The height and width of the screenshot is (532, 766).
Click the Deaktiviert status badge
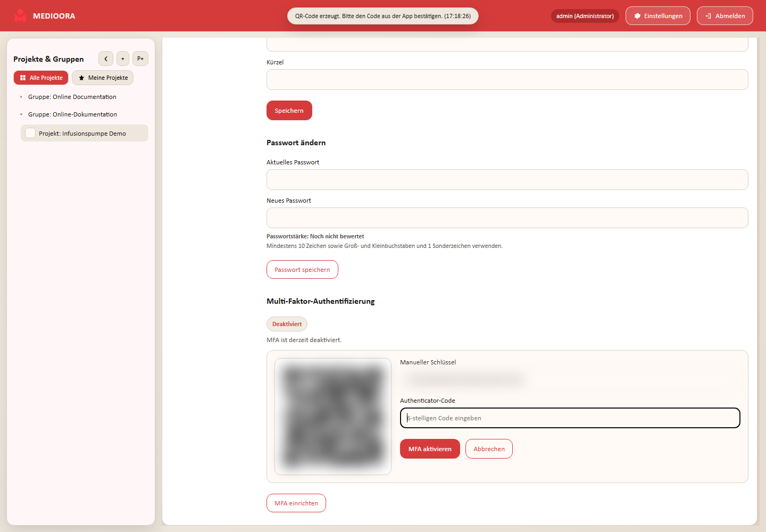(x=287, y=324)
